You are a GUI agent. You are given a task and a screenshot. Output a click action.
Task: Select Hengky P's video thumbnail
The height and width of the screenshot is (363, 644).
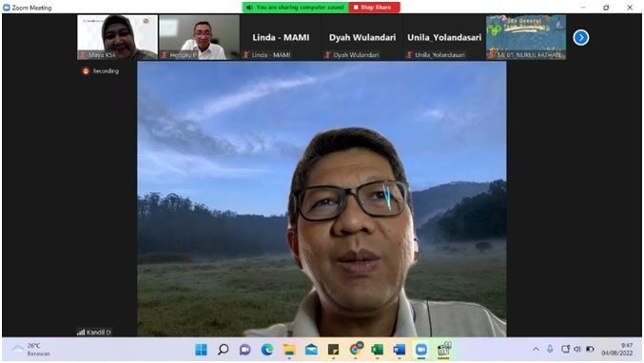point(199,37)
